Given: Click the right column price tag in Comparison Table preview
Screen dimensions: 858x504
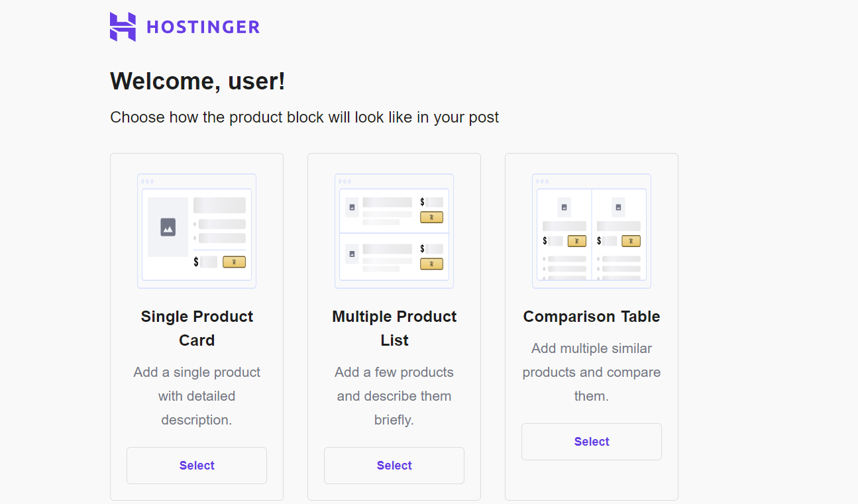Looking at the screenshot, I should click(630, 240).
